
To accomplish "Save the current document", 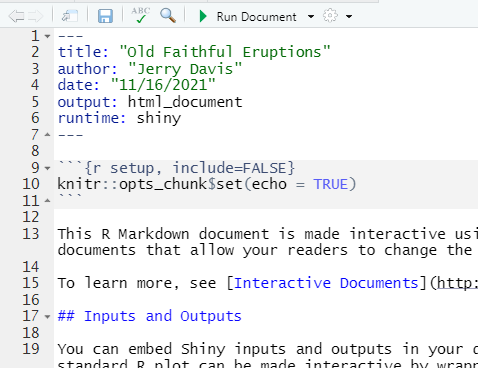I will click(105, 16).
